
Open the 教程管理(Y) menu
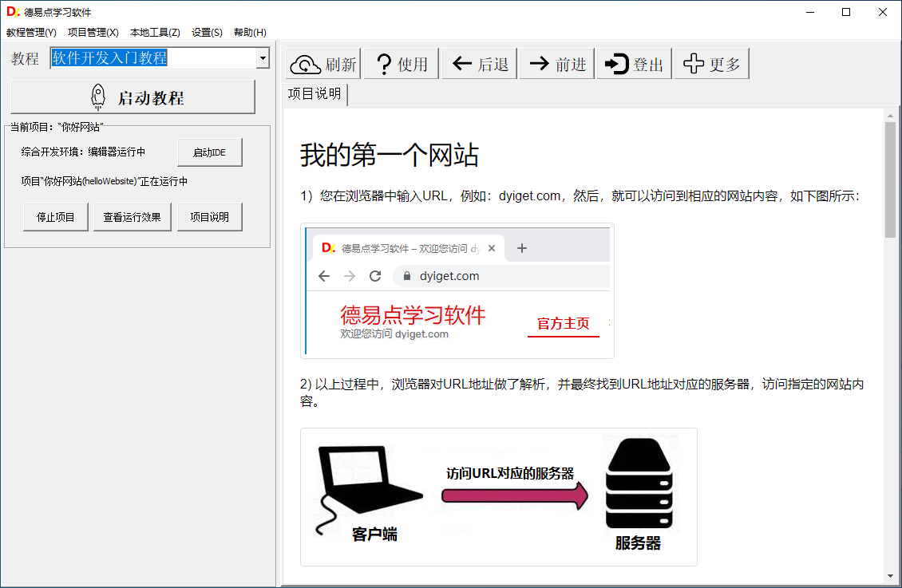(31, 32)
